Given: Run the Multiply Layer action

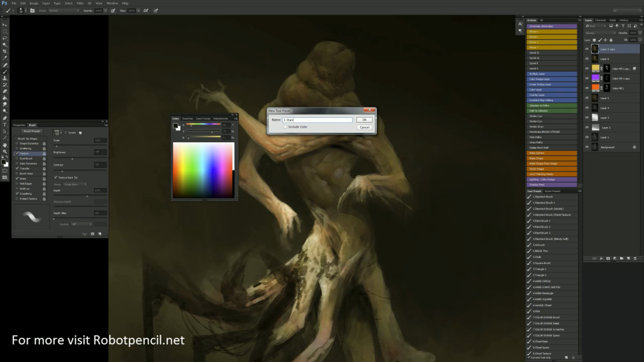Looking at the screenshot, I should [552, 74].
